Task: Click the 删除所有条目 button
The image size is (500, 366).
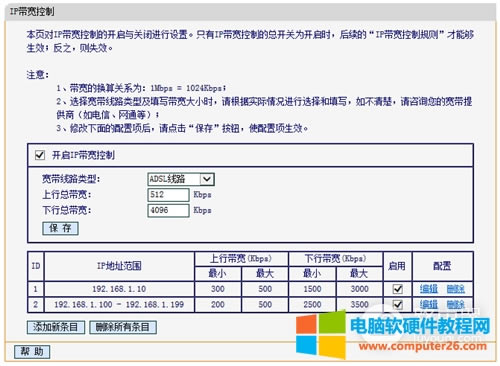Action: pos(123,327)
